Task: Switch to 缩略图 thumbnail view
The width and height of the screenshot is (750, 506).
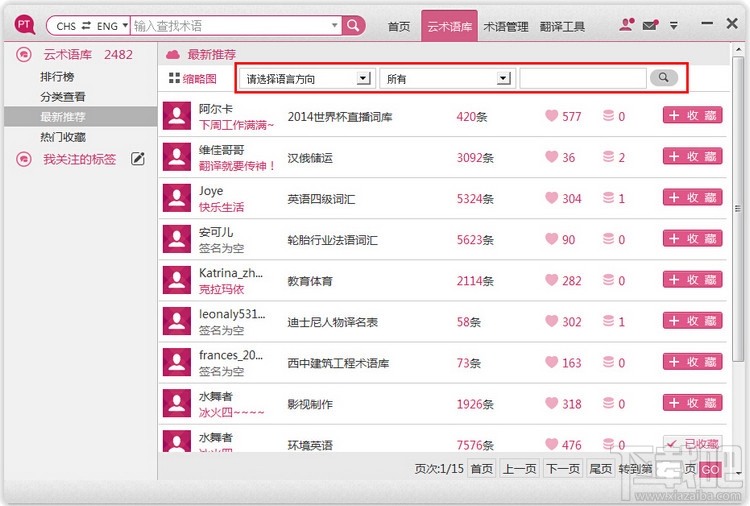Action: (x=193, y=78)
